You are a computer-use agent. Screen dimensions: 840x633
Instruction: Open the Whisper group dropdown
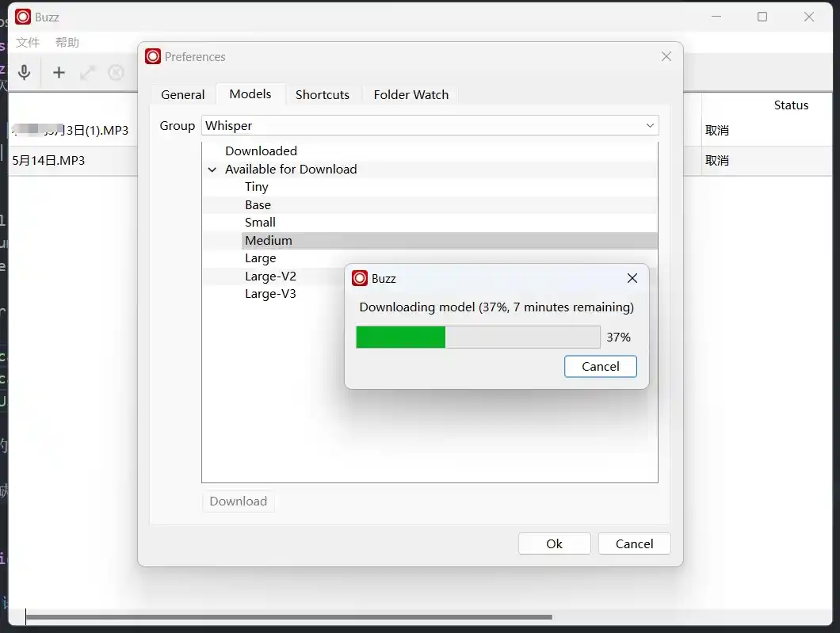pyautogui.click(x=430, y=125)
